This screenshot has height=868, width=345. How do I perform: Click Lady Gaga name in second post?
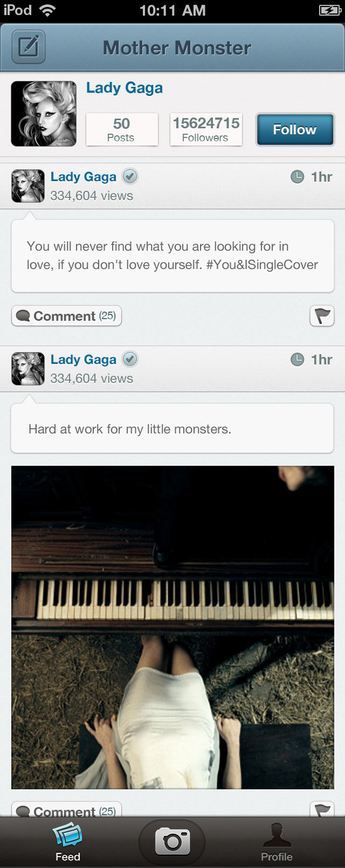(x=84, y=360)
